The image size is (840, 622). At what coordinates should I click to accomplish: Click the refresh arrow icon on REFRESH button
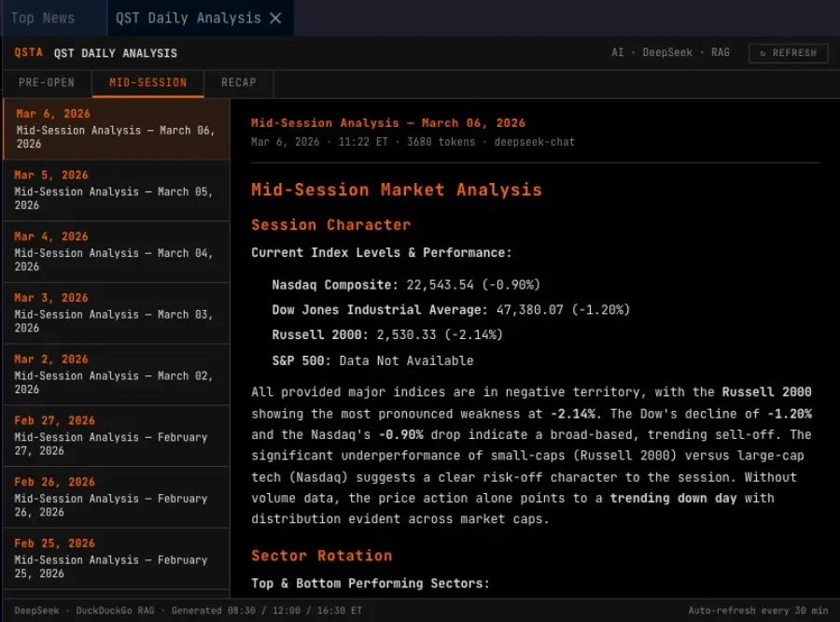762,53
